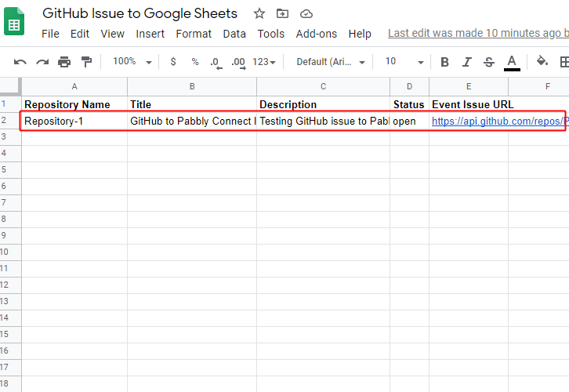Screen dimensions: 569x392
Task: Format as percent with the % icon
Action: pos(195,62)
